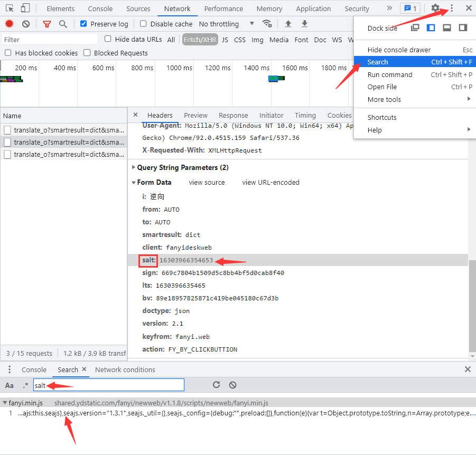Click the red filter funnel icon
This screenshot has height=455, width=476.
(x=47, y=24)
